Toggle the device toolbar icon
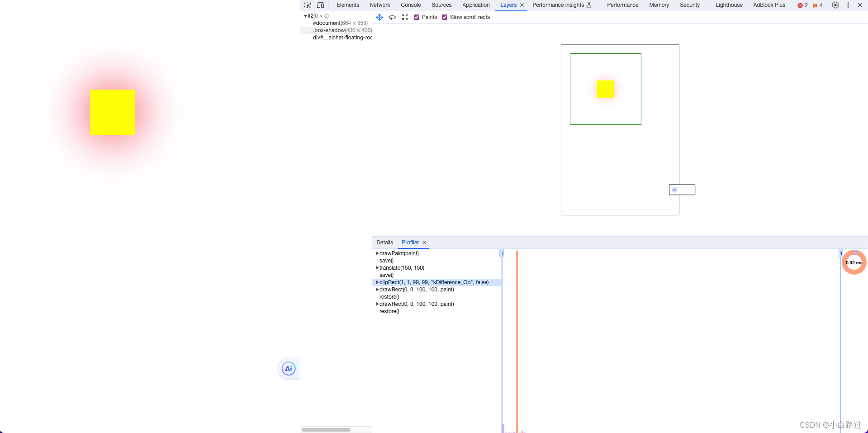The image size is (868, 433). (x=320, y=5)
